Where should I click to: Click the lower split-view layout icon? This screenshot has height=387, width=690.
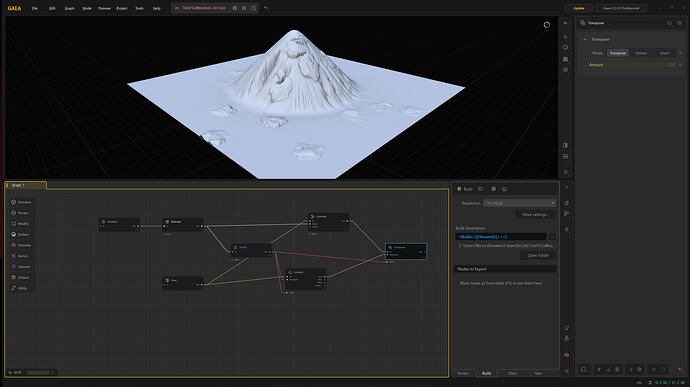point(565,156)
